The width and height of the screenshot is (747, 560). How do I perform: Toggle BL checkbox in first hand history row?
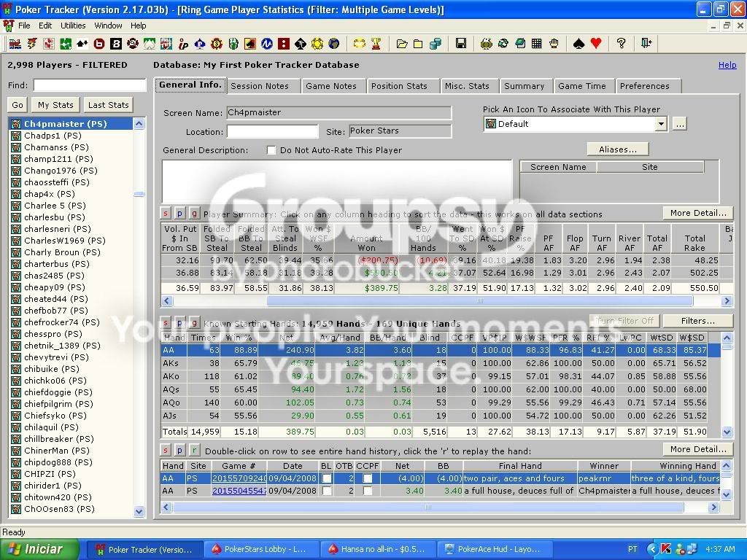click(326, 478)
